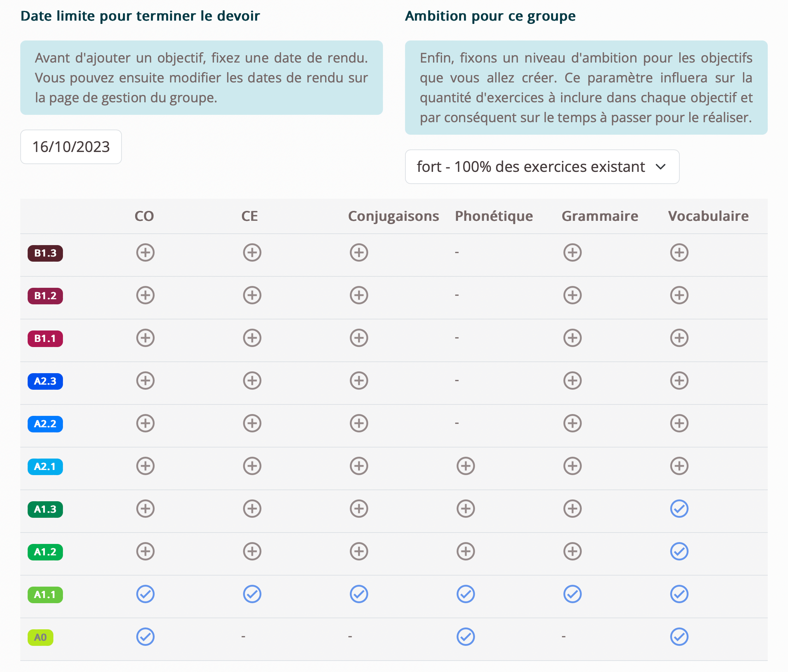
Task: Add B1.3 Vocabulaire objective
Action: 679,253
